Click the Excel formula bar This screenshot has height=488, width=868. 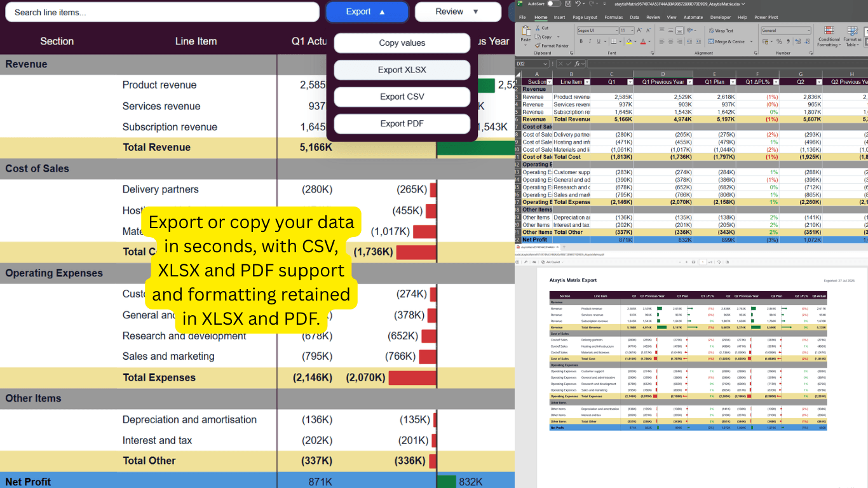click(727, 64)
